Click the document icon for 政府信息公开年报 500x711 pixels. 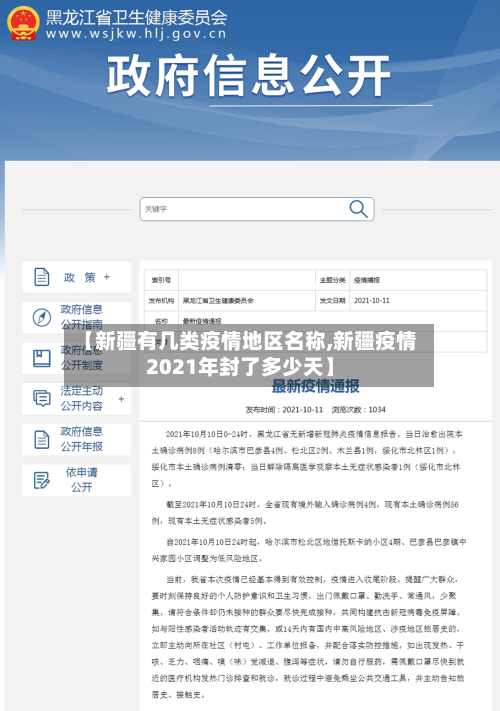42,439
